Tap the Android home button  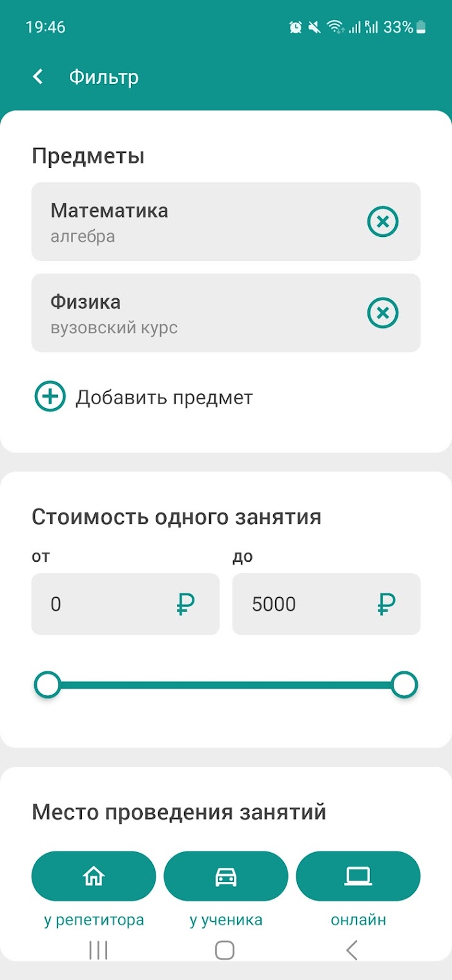click(x=225, y=950)
